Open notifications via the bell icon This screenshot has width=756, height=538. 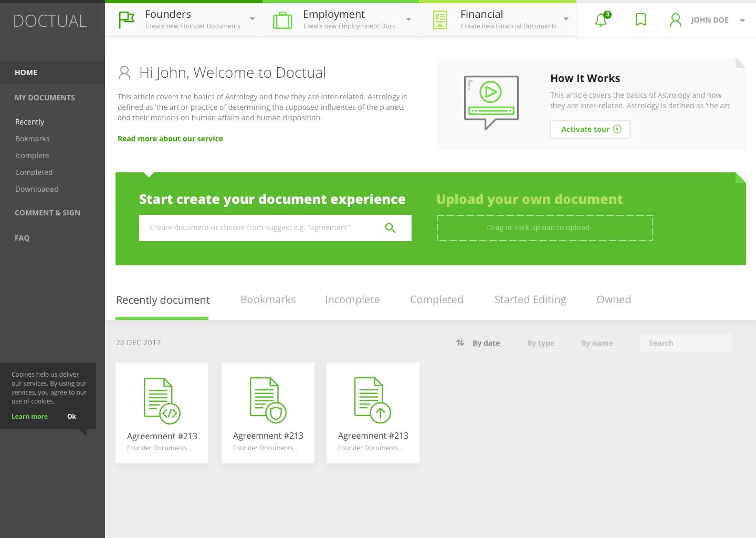pos(601,19)
